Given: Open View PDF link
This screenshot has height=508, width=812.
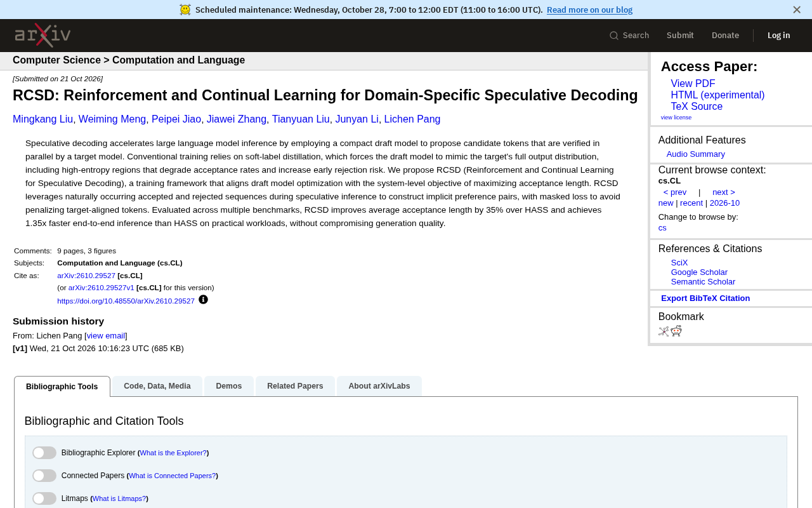Looking at the screenshot, I should [693, 84].
